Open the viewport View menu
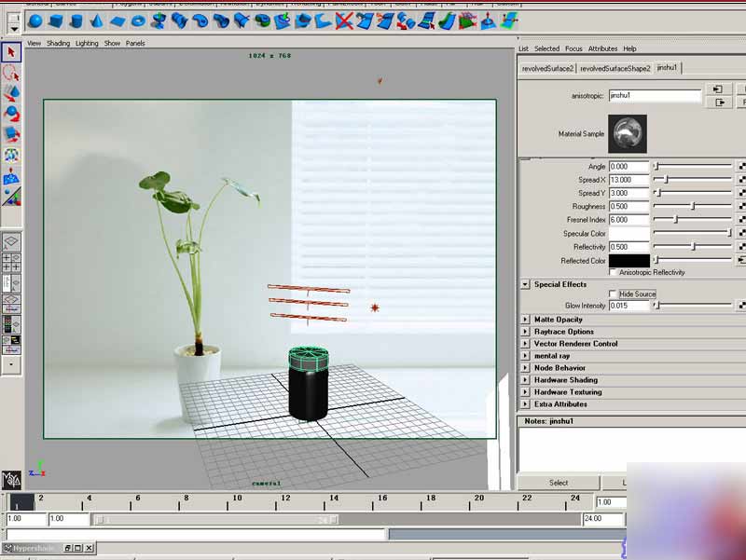746x560 pixels. click(34, 43)
